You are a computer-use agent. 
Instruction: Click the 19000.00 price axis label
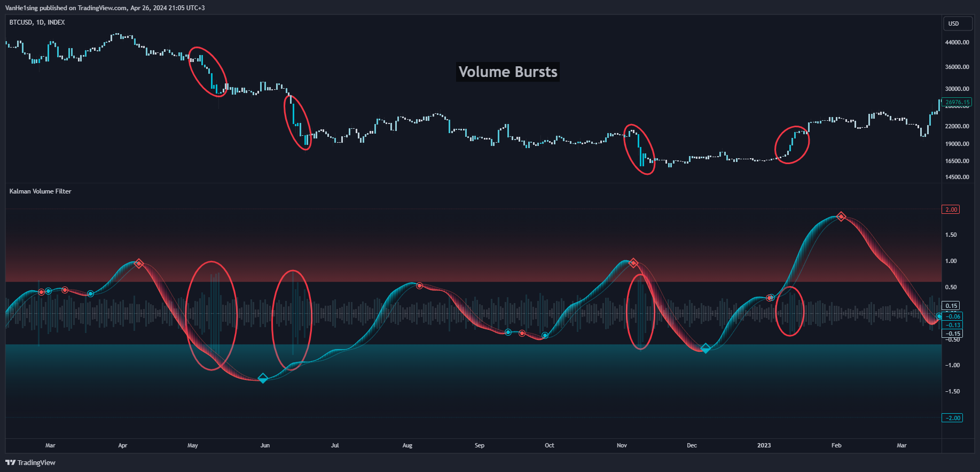click(x=957, y=144)
